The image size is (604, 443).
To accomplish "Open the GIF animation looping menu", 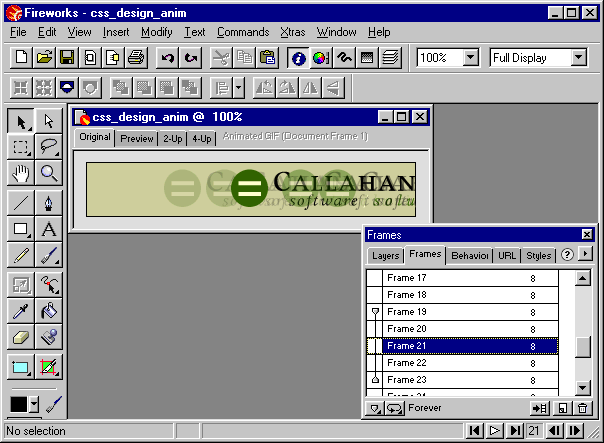I will point(395,408).
